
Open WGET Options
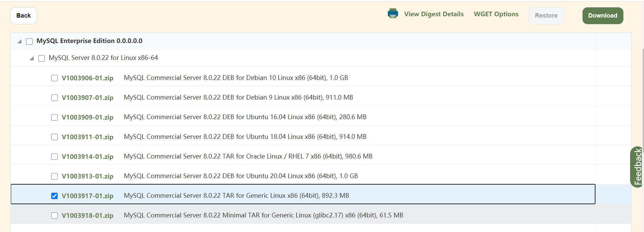click(496, 14)
